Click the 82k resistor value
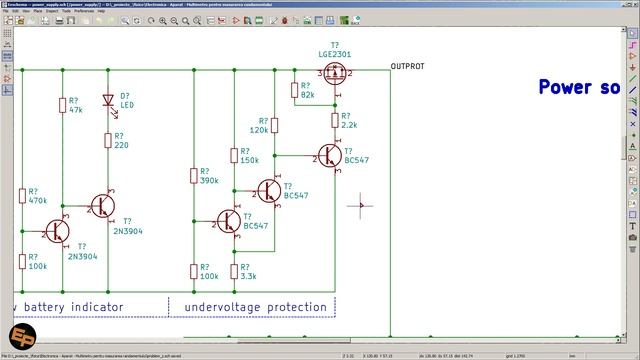Image resolution: width=640 pixels, height=360 pixels. (x=308, y=95)
